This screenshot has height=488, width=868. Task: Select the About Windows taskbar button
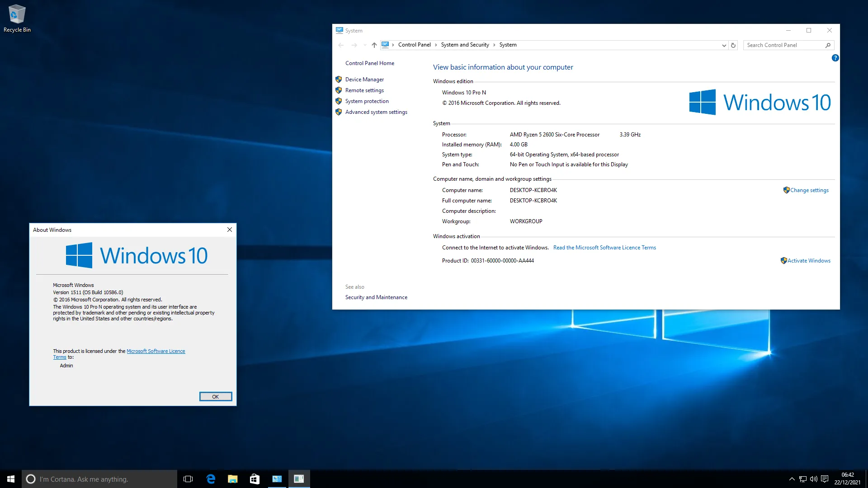(x=299, y=479)
